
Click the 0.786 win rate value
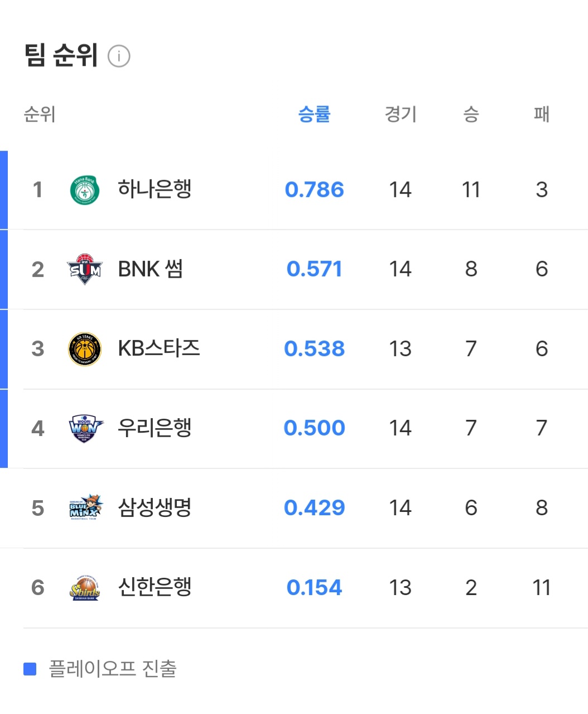point(314,190)
